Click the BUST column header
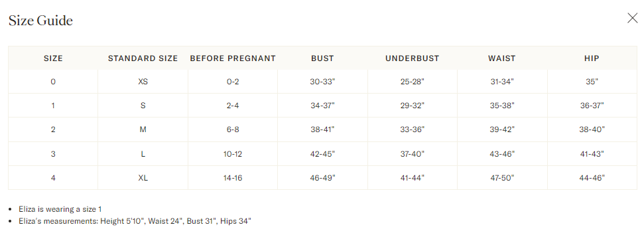 click(322, 58)
